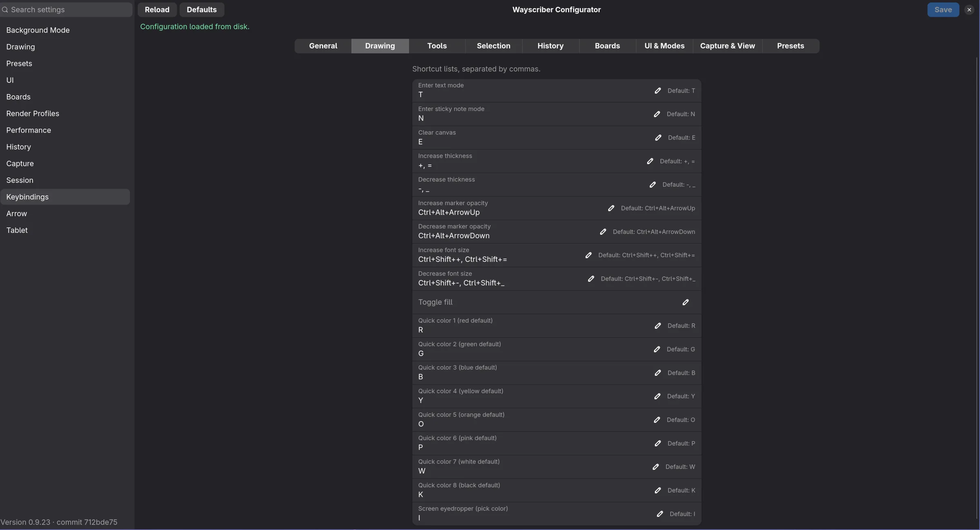Reload the configuration from disk

(x=157, y=9)
